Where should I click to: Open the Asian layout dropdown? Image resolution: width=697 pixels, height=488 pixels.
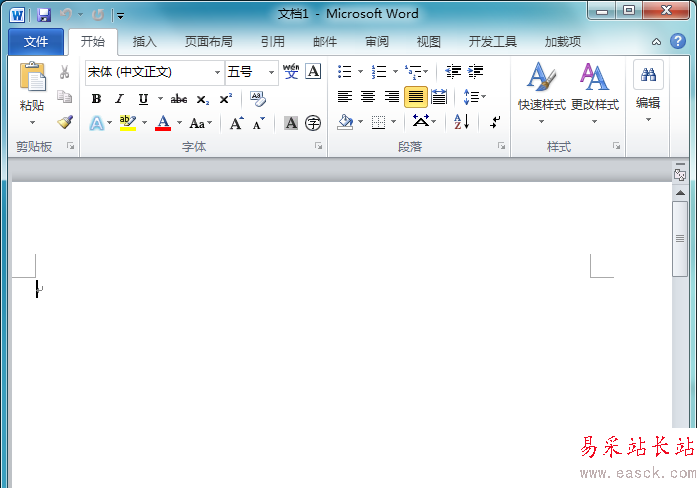point(434,121)
